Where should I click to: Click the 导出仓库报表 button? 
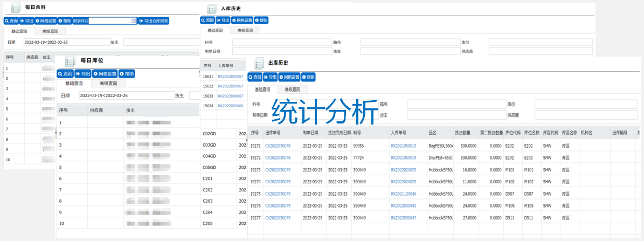154,21
